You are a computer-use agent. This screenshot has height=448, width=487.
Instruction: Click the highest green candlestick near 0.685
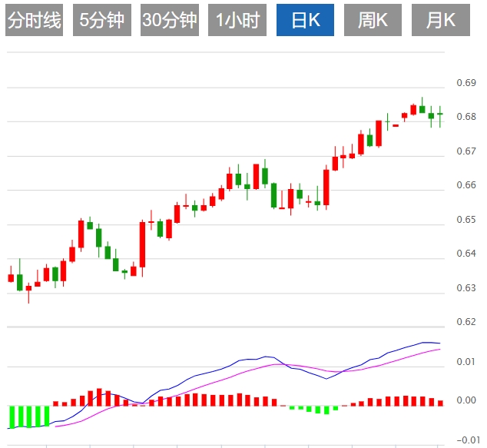click(x=422, y=109)
